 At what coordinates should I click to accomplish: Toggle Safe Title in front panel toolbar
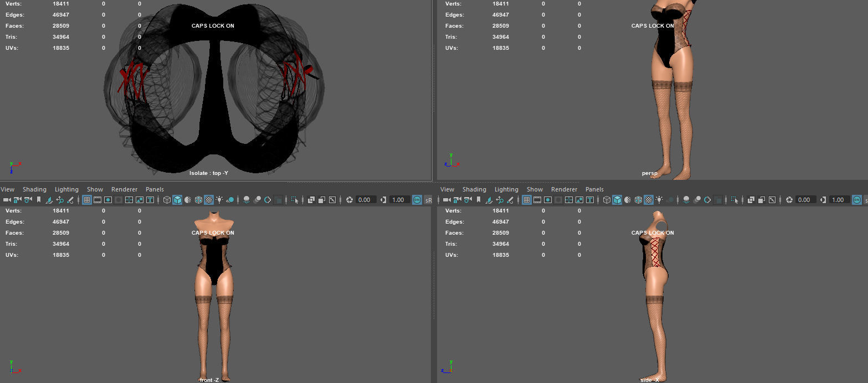click(150, 200)
